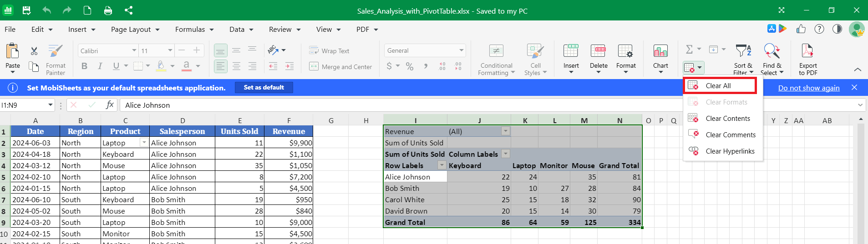The image size is (868, 244).
Task: Open Cell Styles gallery
Action: (535, 60)
